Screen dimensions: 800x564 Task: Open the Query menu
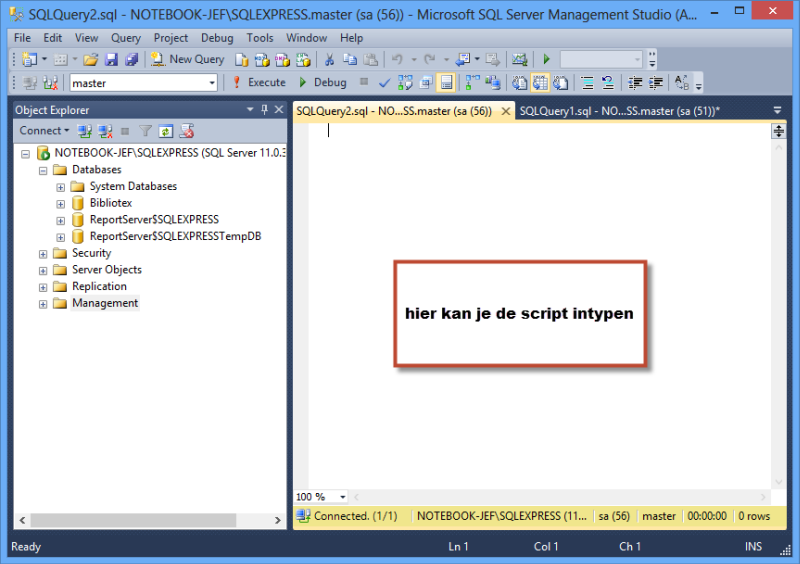coord(126,38)
